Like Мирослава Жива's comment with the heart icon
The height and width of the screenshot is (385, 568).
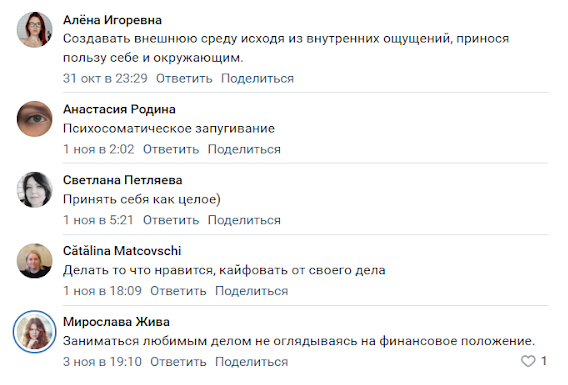[528, 361]
